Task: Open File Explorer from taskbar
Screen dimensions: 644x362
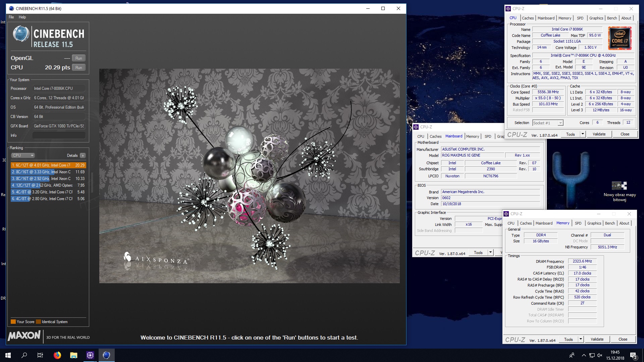Action: tap(74, 355)
